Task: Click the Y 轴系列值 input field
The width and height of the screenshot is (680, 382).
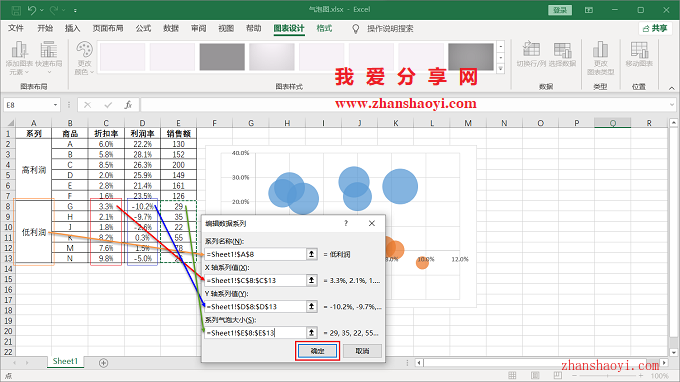Action: (x=255, y=307)
